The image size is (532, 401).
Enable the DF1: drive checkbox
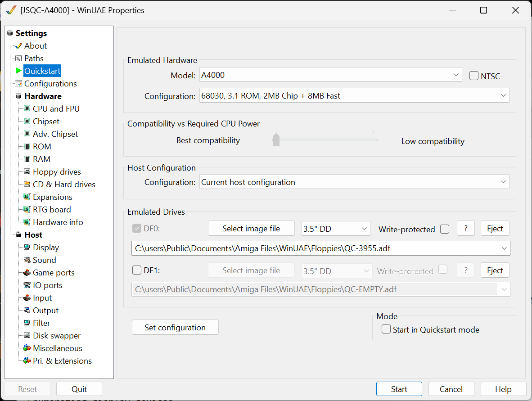coord(137,270)
